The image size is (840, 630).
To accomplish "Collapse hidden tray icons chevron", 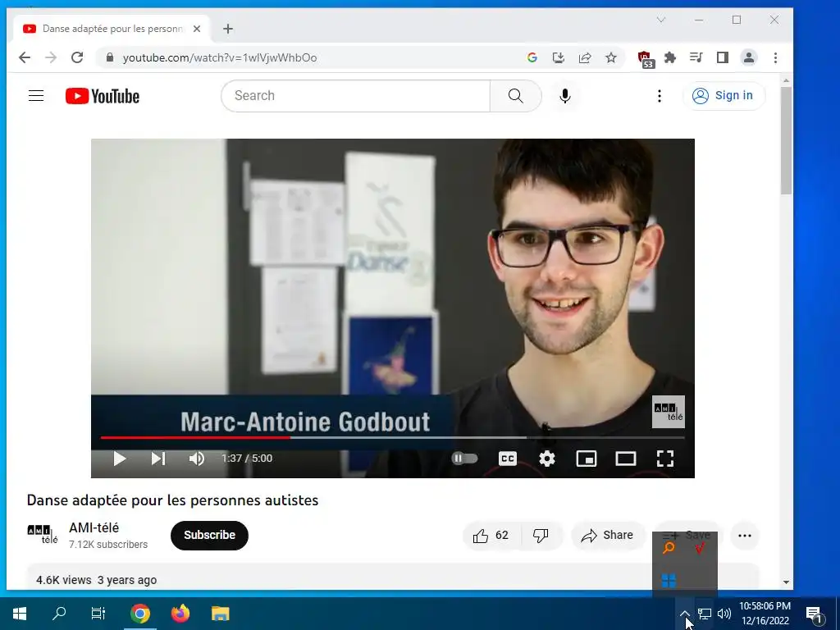I will pos(684,614).
